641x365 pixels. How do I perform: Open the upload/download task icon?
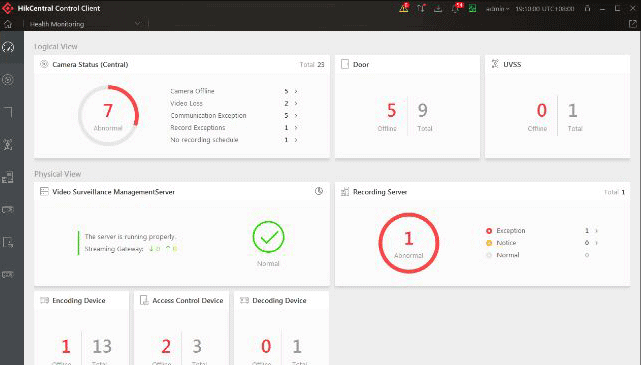coord(421,8)
